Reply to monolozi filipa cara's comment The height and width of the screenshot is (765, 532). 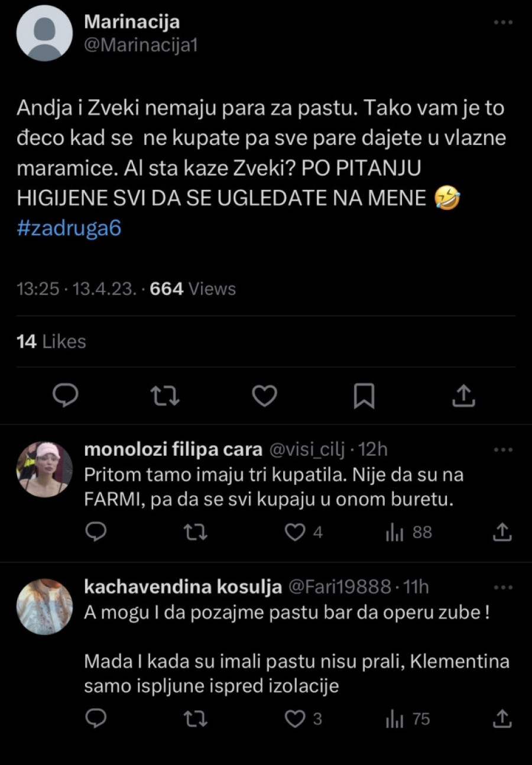click(x=96, y=533)
